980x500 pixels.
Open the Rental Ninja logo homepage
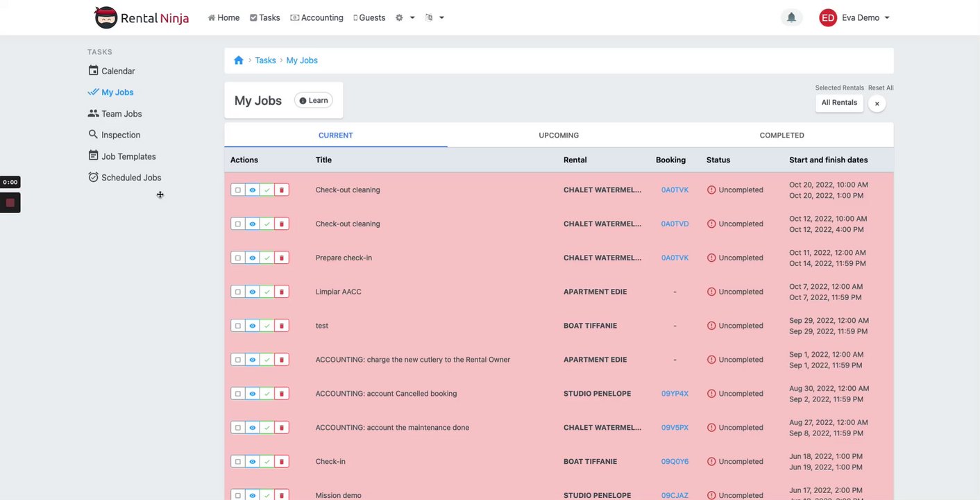142,17
